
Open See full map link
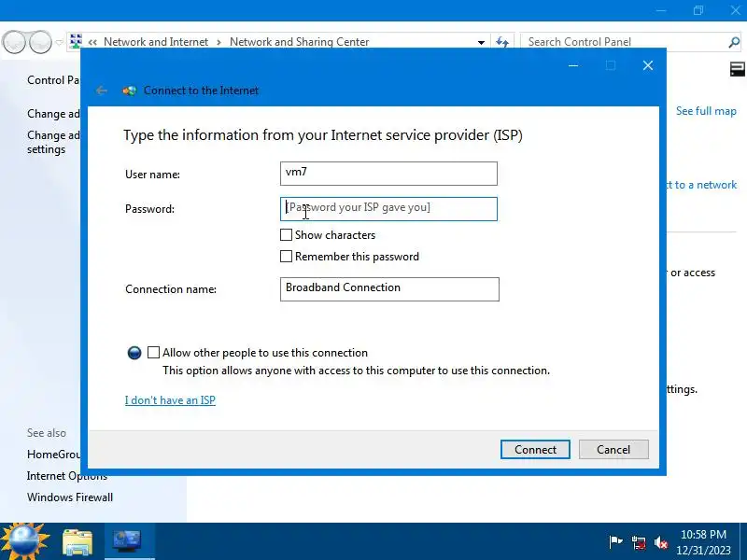706,111
